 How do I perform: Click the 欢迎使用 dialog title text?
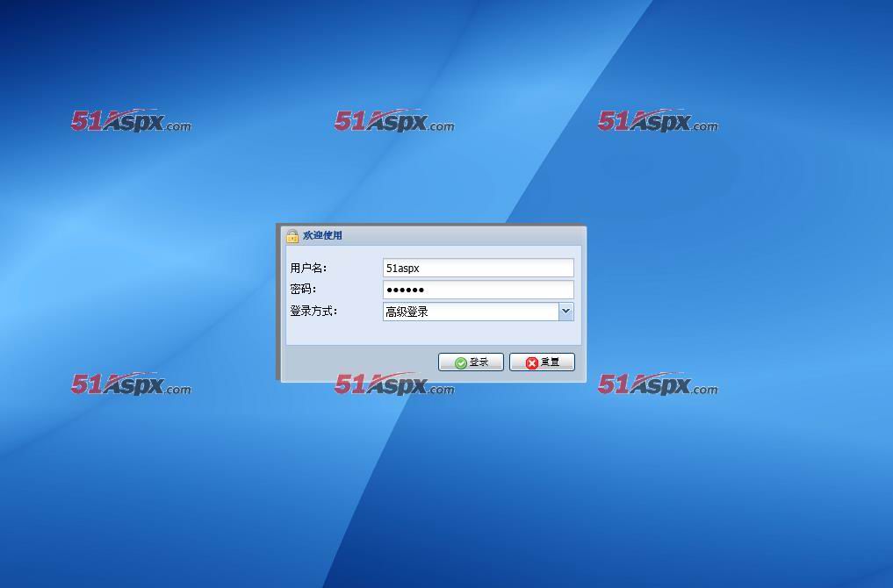(x=322, y=235)
